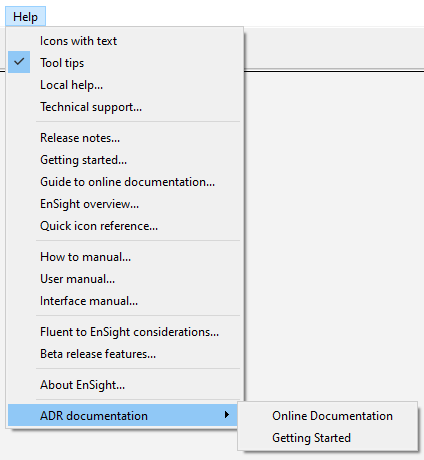Open Release notes…
This screenshot has width=424, height=460.
[124, 138]
